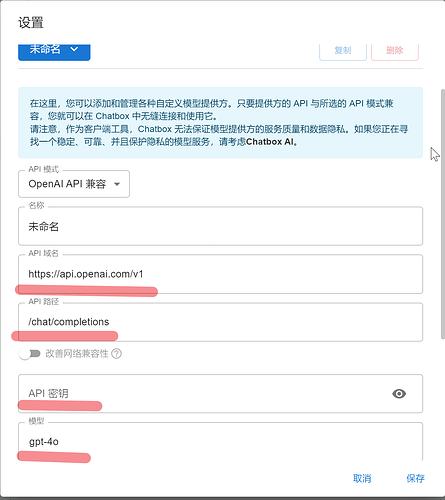The image size is (445, 500).
Task: Click the 改善网络兼容性 label text
Action: click(x=77, y=353)
